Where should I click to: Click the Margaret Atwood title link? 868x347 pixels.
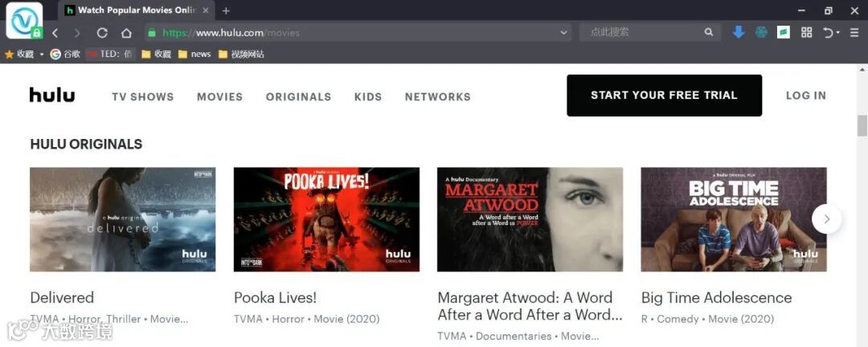(530, 306)
